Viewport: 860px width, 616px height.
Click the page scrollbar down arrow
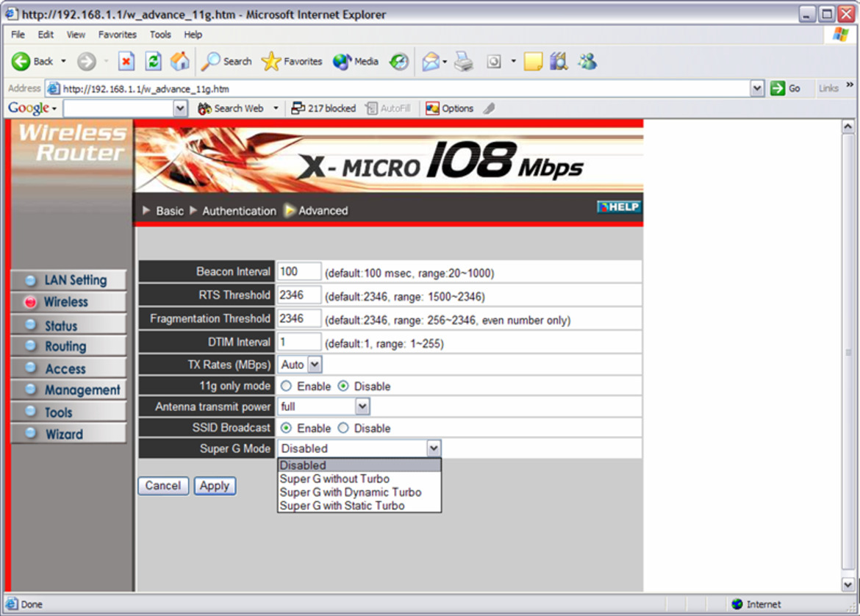pyautogui.click(x=848, y=584)
